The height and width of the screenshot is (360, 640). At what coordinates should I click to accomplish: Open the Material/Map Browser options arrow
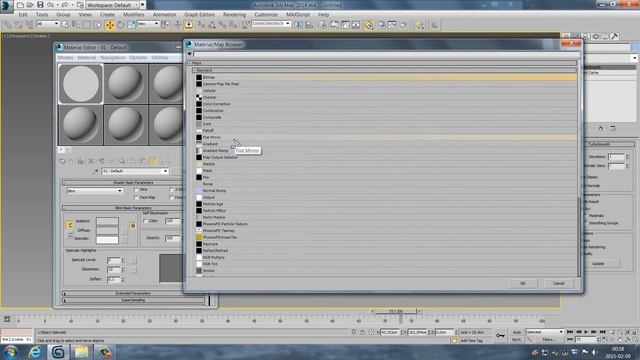tap(189, 54)
